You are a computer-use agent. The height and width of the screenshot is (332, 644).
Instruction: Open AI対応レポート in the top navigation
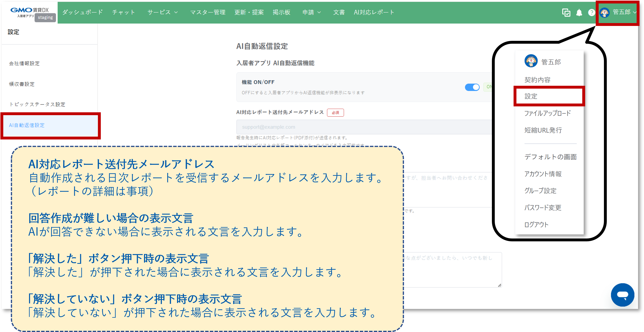[x=374, y=12]
